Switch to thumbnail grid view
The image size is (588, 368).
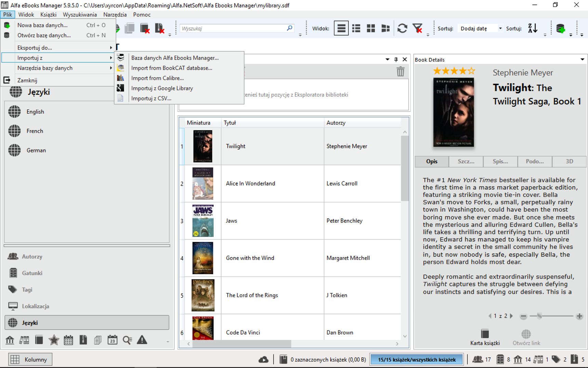(371, 28)
